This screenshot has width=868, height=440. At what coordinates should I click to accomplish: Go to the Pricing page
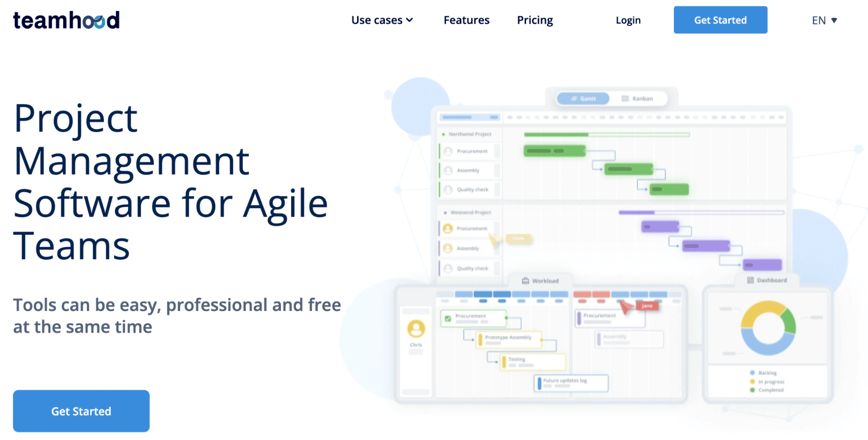(x=535, y=20)
